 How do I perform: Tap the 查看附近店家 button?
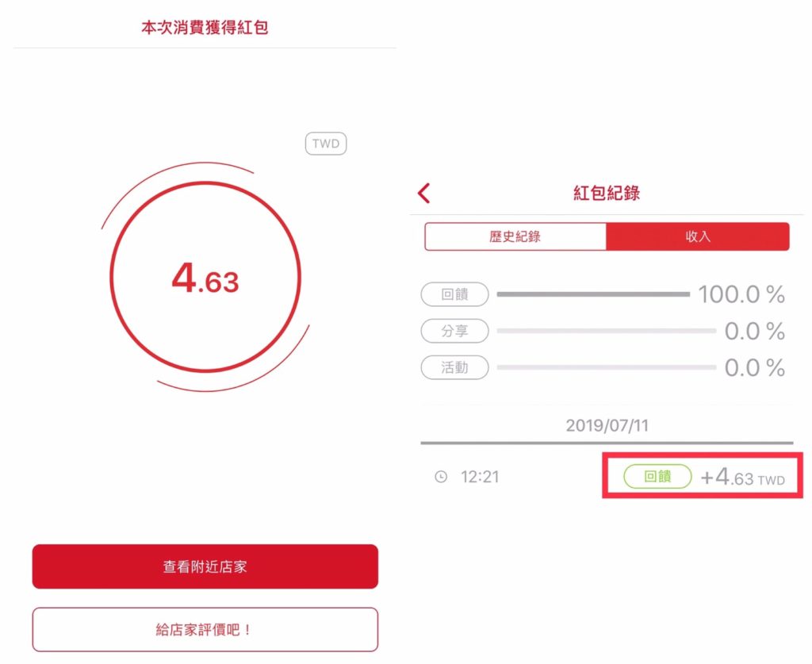[205, 566]
